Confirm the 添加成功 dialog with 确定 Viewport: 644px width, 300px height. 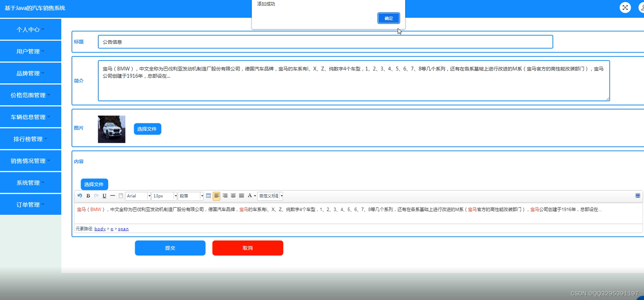[x=389, y=18]
